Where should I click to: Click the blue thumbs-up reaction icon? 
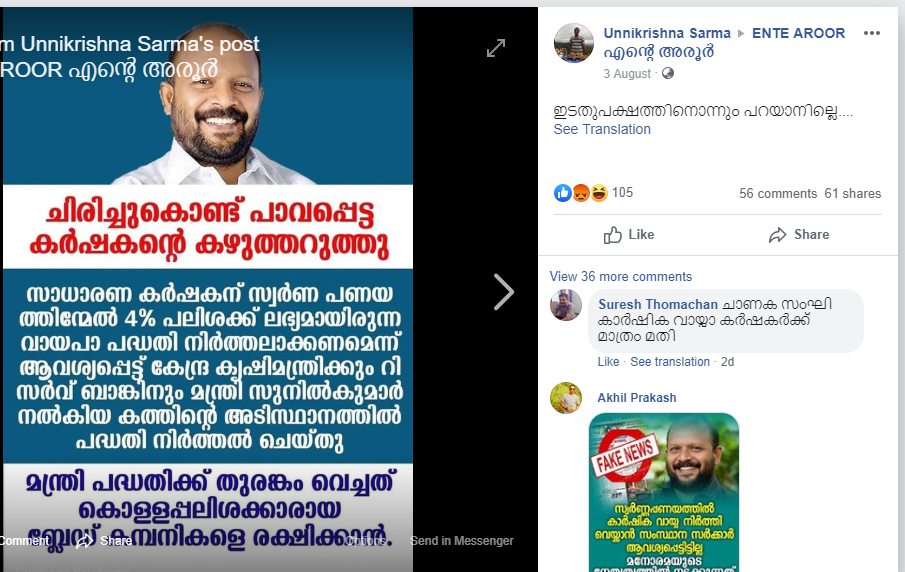click(x=563, y=193)
